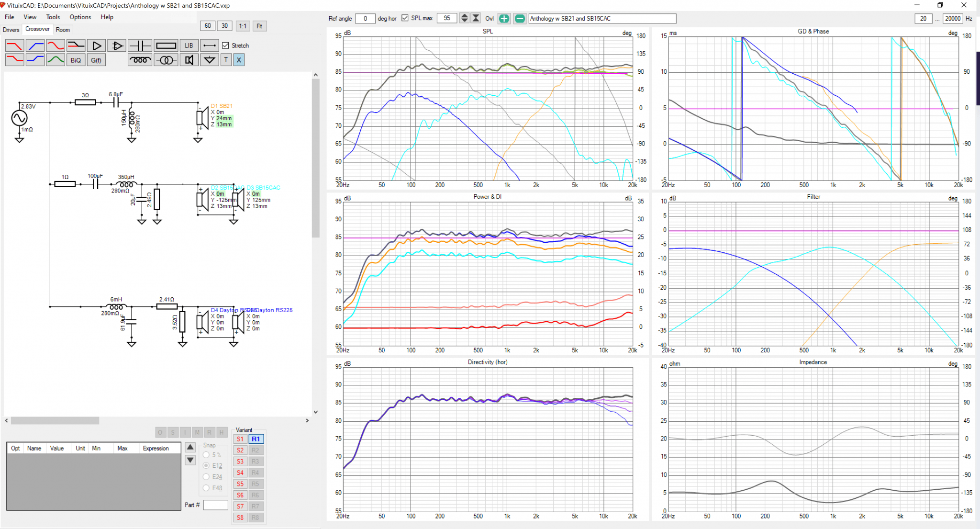Click the green minus overlay button
The image size is (980, 529).
point(519,19)
